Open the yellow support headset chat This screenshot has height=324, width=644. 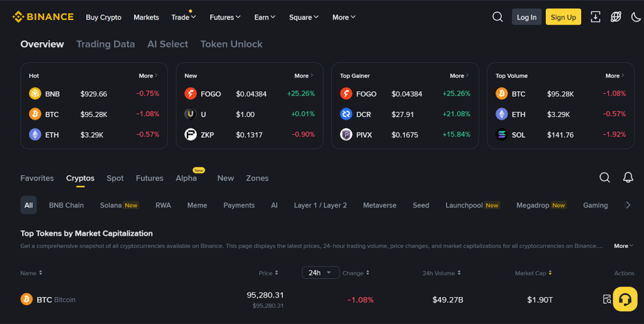[625, 299]
